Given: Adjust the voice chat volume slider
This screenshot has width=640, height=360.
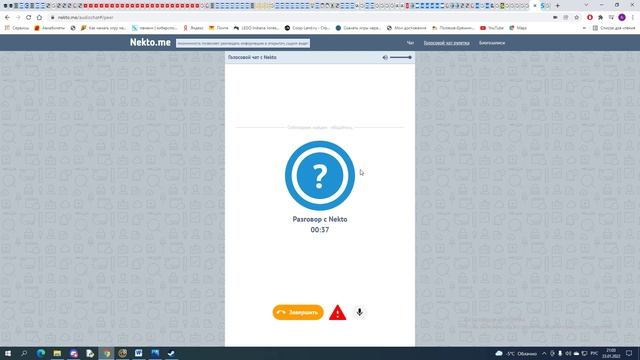Looking at the screenshot, I should pos(401,58).
